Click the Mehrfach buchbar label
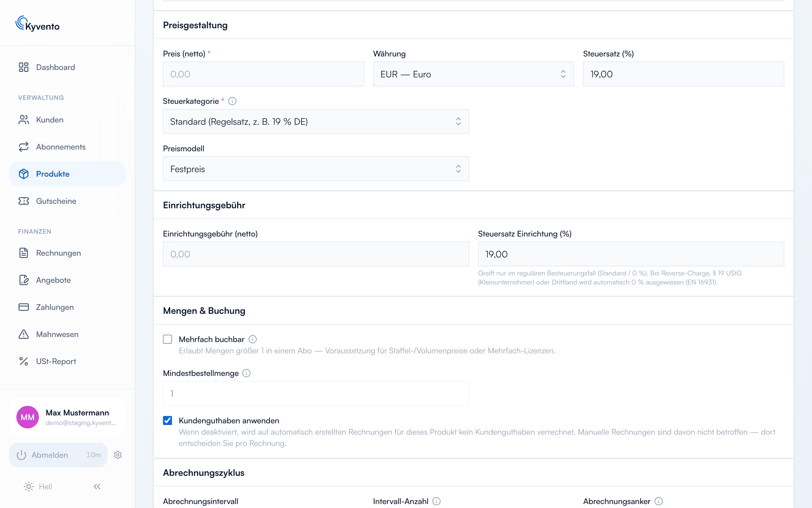812x508 pixels. [211, 339]
